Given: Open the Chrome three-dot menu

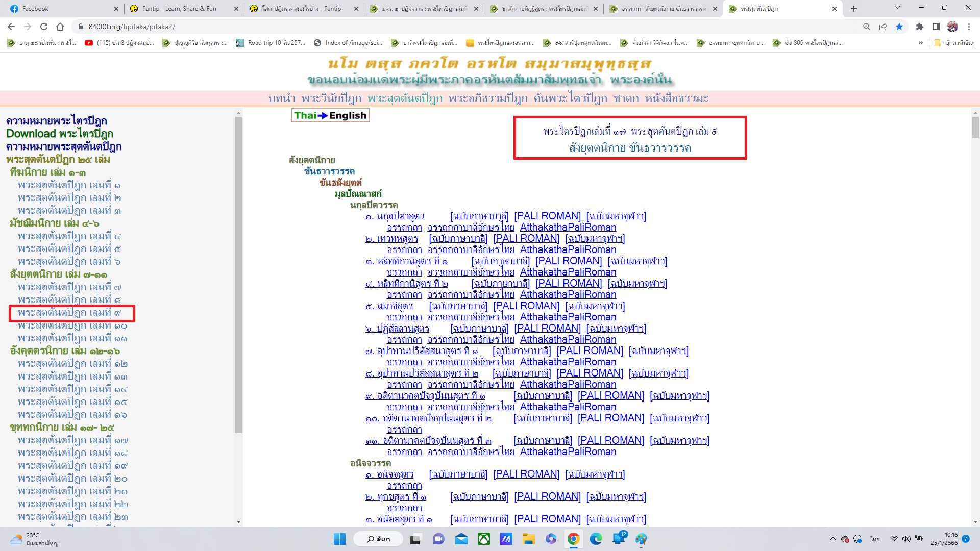Looking at the screenshot, I should point(969,27).
